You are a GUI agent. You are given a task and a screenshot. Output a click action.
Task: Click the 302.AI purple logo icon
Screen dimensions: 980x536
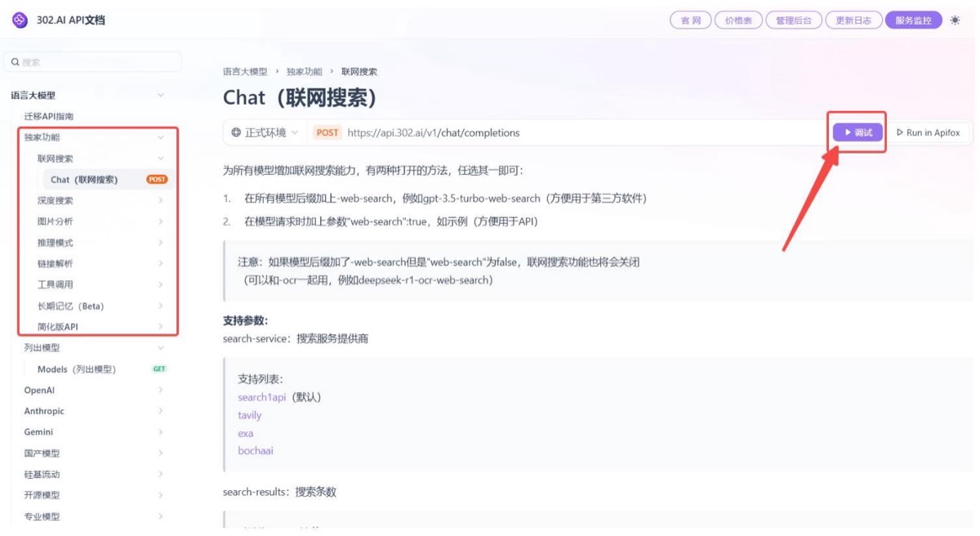click(20, 20)
